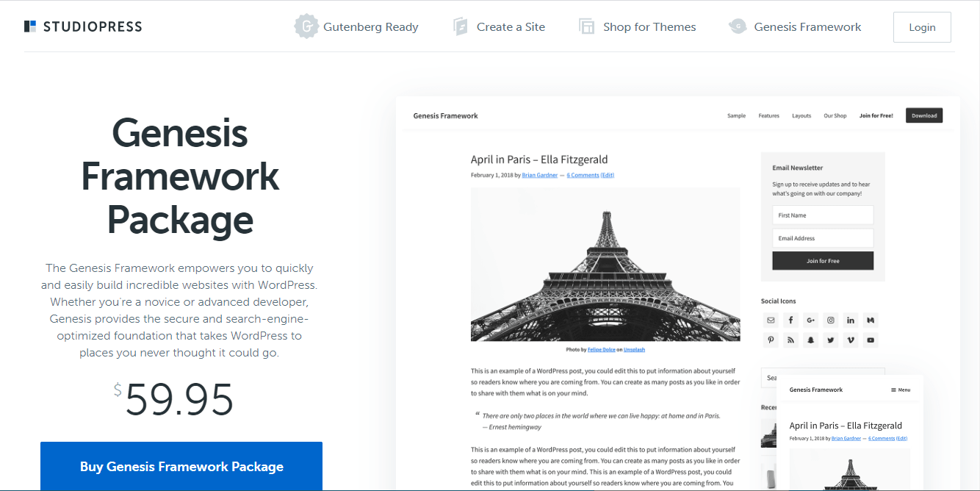Click 'April in Paris' title in mobile preview
The image size is (980, 491).
click(x=846, y=426)
